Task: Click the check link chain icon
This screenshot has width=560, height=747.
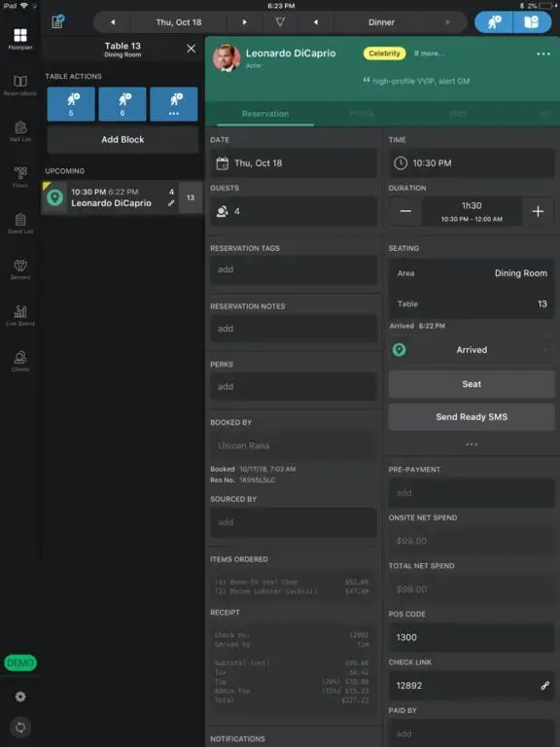Action: click(x=544, y=686)
